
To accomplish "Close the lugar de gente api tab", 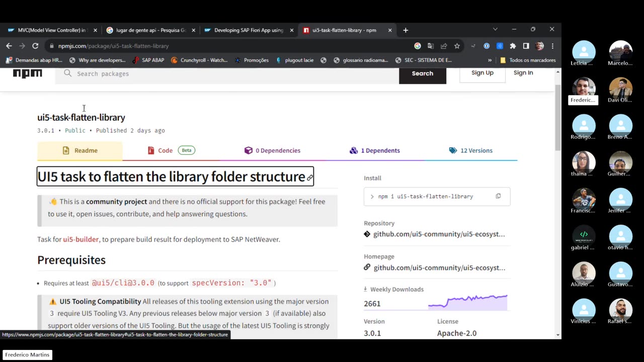I will pyautogui.click(x=193, y=30).
